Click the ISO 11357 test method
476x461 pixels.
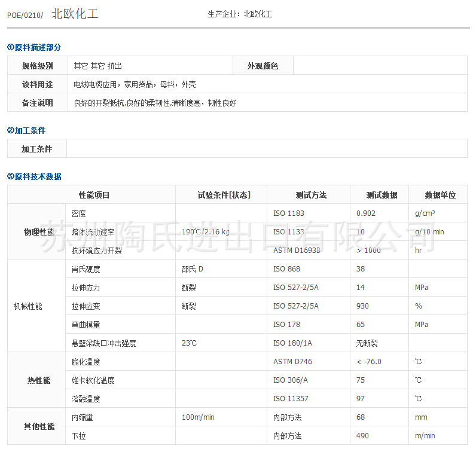(x=291, y=398)
